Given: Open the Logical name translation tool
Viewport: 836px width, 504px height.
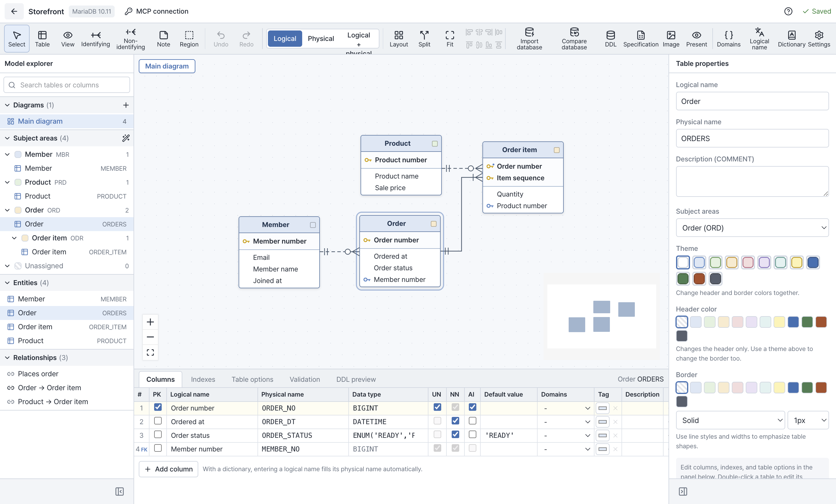Looking at the screenshot, I should tap(759, 39).
